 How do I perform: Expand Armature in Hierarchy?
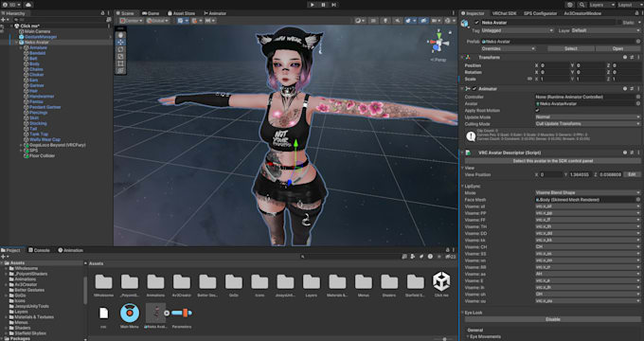(22, 47)
